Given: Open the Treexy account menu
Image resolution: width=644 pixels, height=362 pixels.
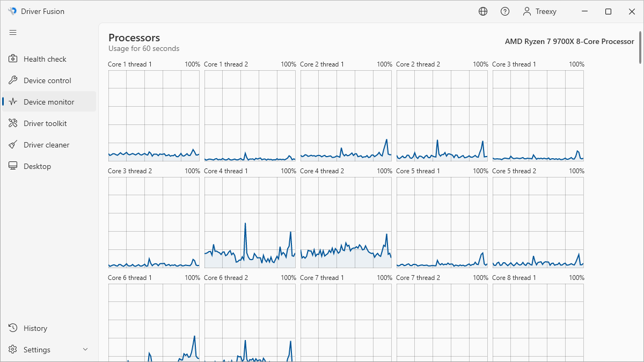Looking at the screenshot, I should click(540, 11).
